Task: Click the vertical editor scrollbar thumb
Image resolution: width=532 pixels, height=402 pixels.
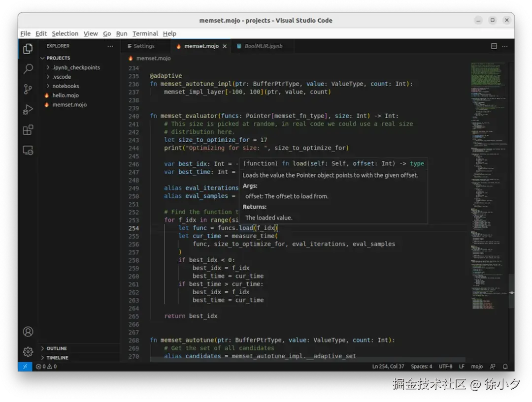Action: (x=511, y=291)
